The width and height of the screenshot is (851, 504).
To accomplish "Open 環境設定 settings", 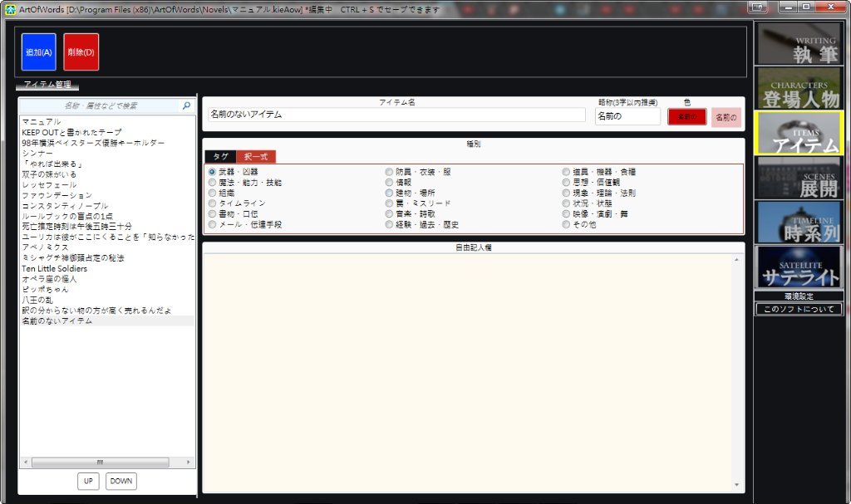I will [799, 296].
